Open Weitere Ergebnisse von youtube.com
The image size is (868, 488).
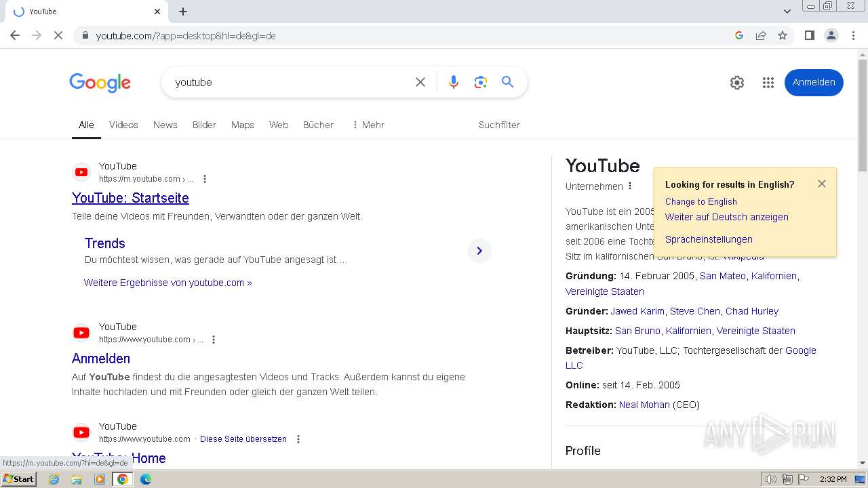167,283
